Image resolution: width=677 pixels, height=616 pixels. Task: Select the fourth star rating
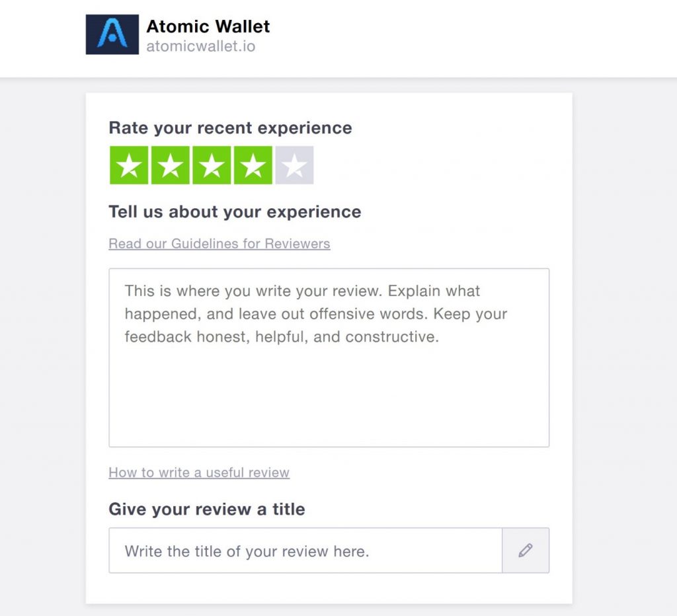coord(253,165)
